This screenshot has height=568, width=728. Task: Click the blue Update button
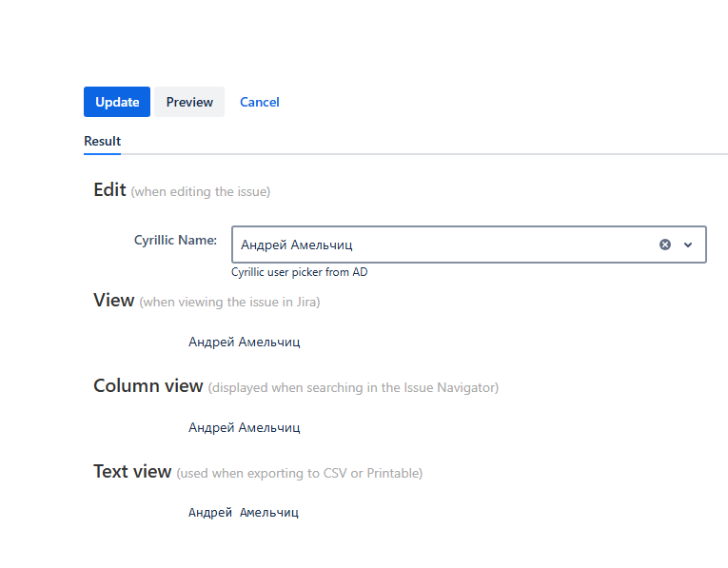point(117,102)
